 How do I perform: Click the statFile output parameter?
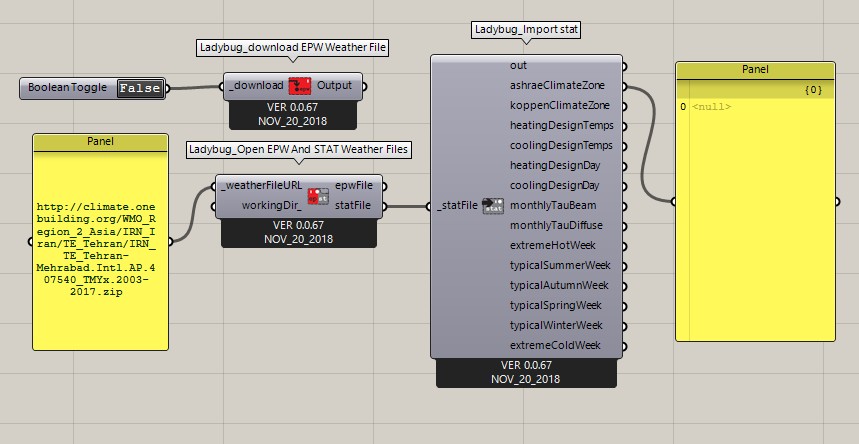pyautogui.click(x=354, y=206)
